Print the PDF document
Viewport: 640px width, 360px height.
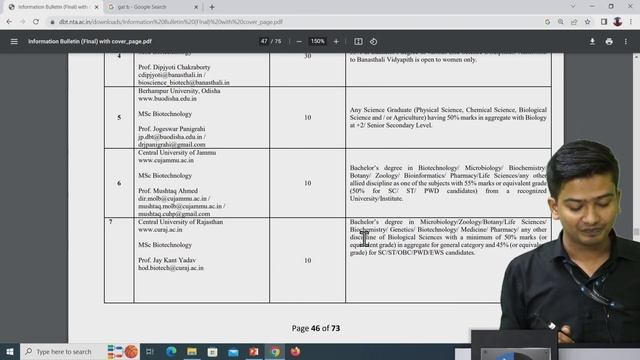pyautogui.click(x=609, y=42)
